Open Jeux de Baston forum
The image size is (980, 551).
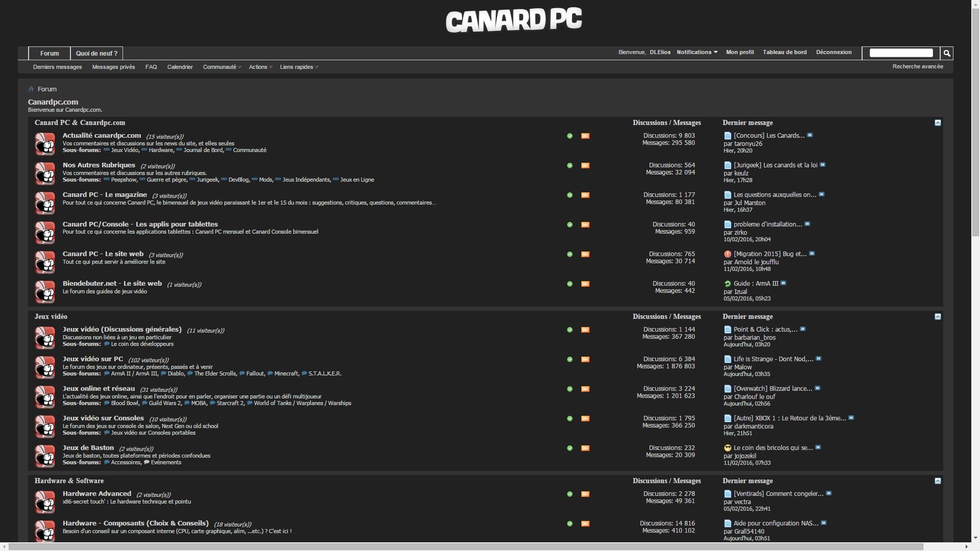(x=88, y=447)
